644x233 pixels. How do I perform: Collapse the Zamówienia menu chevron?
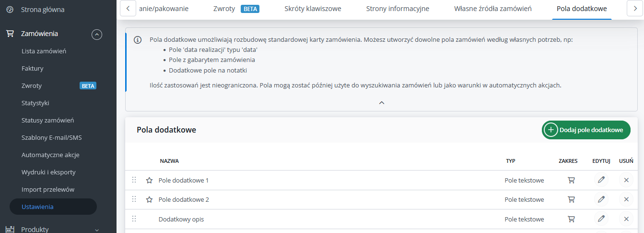pos(97,34)
